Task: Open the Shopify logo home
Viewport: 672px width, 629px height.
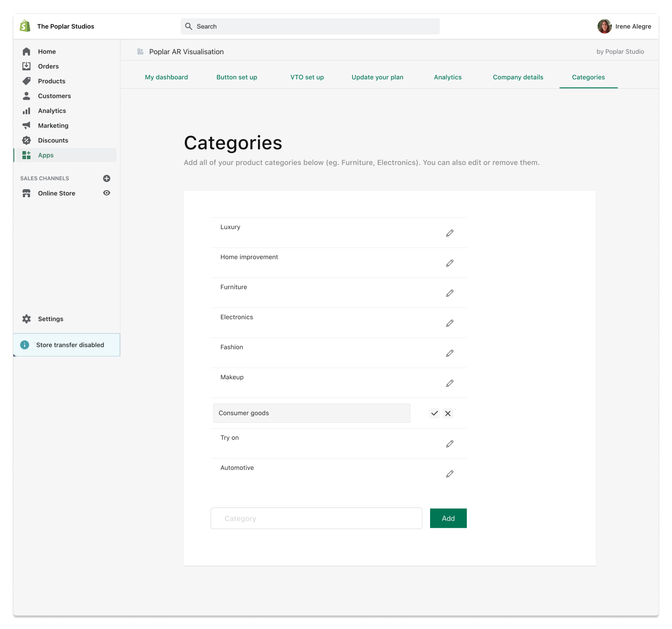Action: pyautogui.click(x=25, y=26)
